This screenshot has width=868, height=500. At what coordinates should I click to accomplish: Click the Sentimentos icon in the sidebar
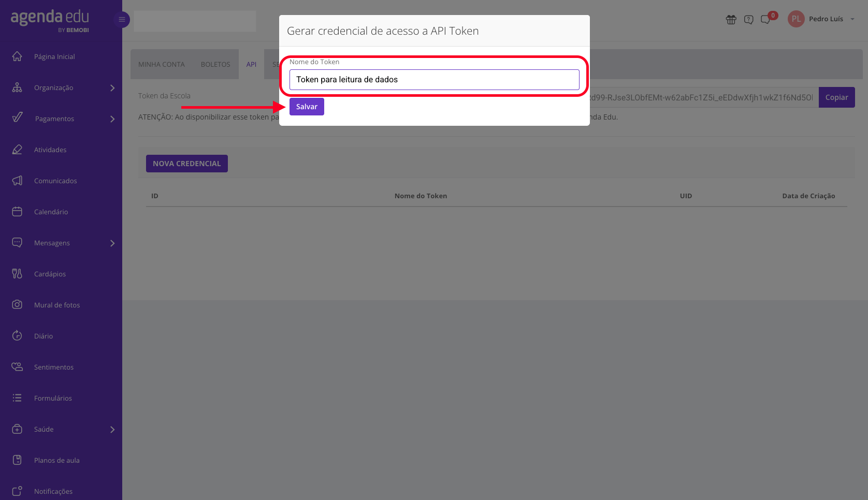pyautogui.click(x=17, y=367)
